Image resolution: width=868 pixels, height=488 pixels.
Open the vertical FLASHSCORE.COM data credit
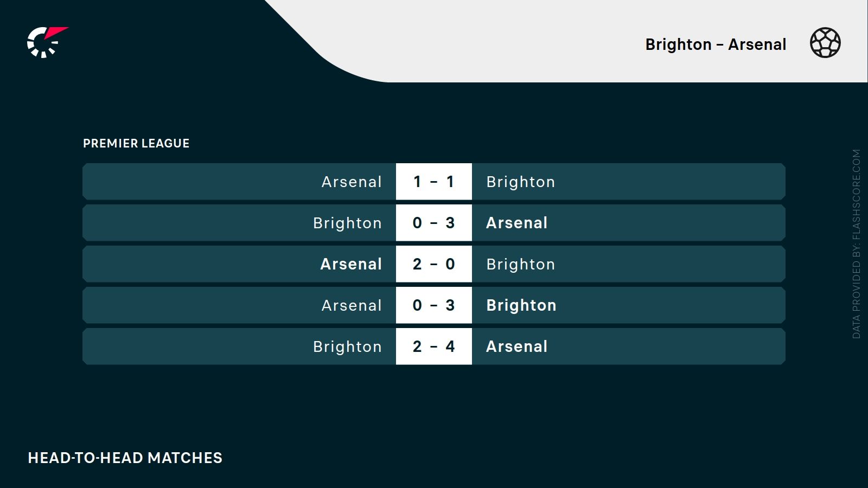pos(856,244)
